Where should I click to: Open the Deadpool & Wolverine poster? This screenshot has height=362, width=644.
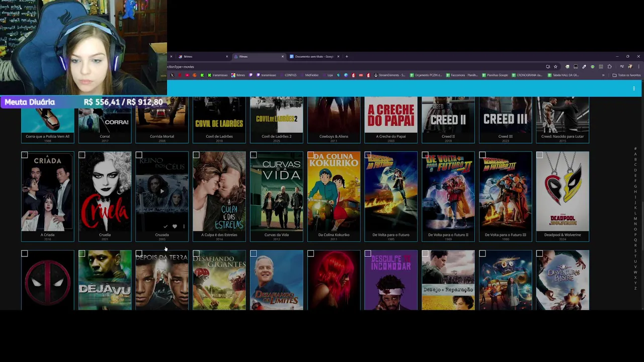pos(562,191)
